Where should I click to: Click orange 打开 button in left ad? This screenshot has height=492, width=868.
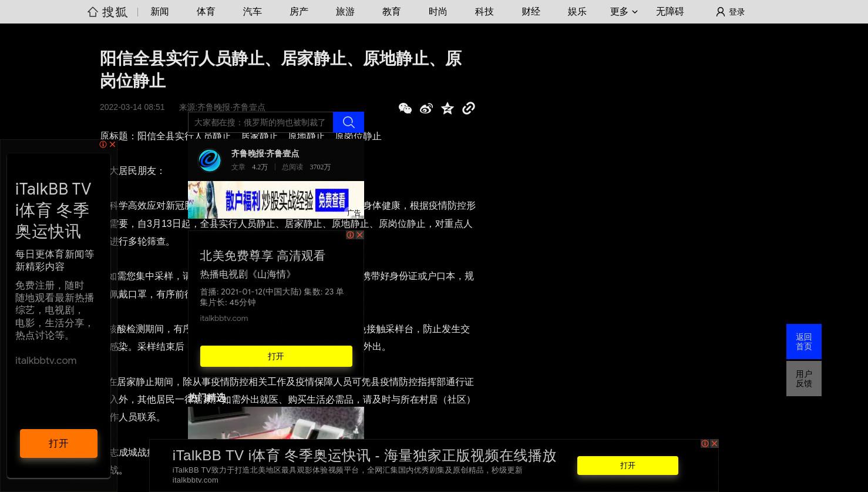(x=59, y=443)
